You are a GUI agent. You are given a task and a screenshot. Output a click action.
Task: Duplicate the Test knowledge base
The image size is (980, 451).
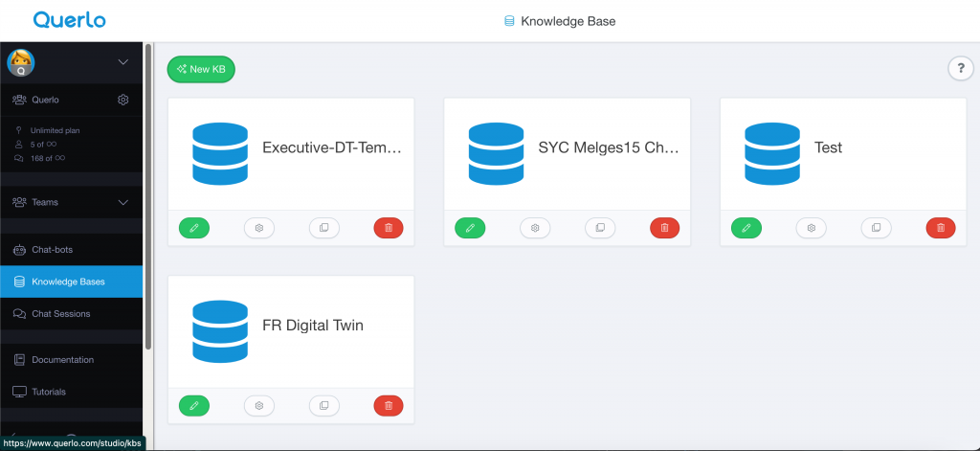click(876, 228)
